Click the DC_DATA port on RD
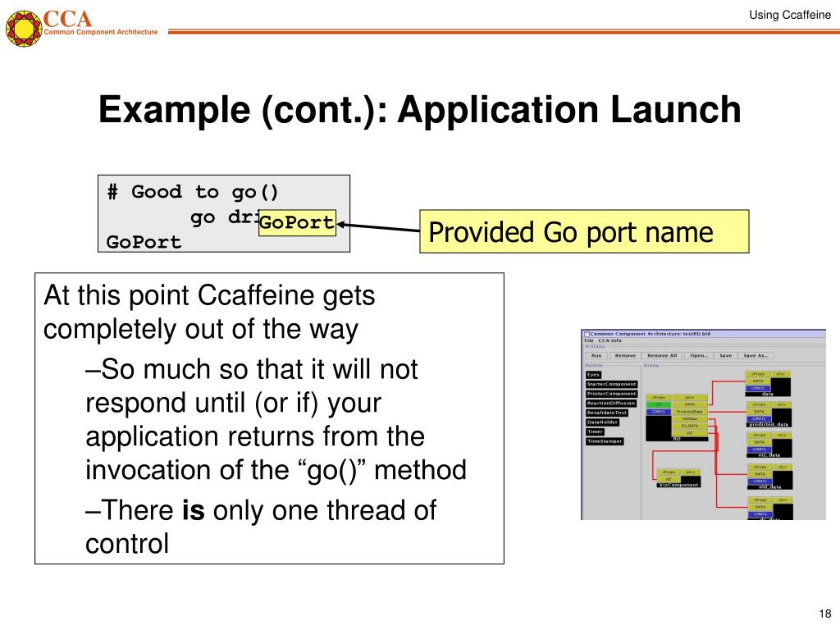Image resolution: width=840 pixels, height=630 pixels. 690,426
